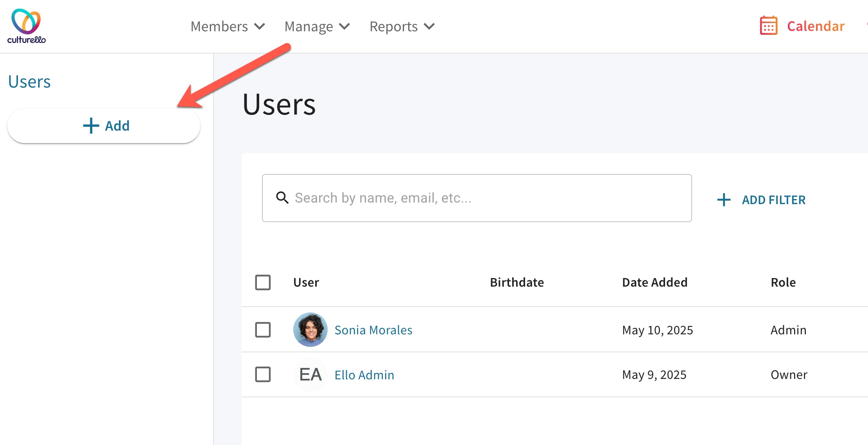Toggle the select-all users checkbox
The height and width of the screenshot is (445, 868).
click(x=263, y=282)
